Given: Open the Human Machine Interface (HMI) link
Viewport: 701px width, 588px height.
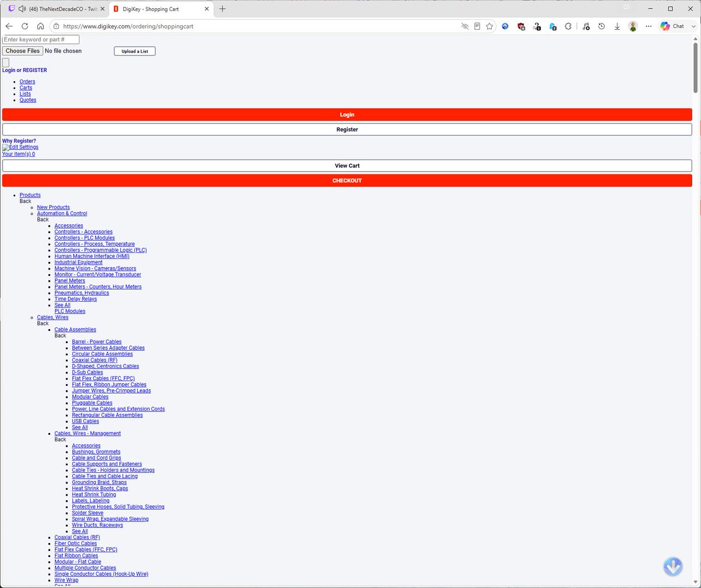Looking at the screenshot, I should [x=92, y=256].
